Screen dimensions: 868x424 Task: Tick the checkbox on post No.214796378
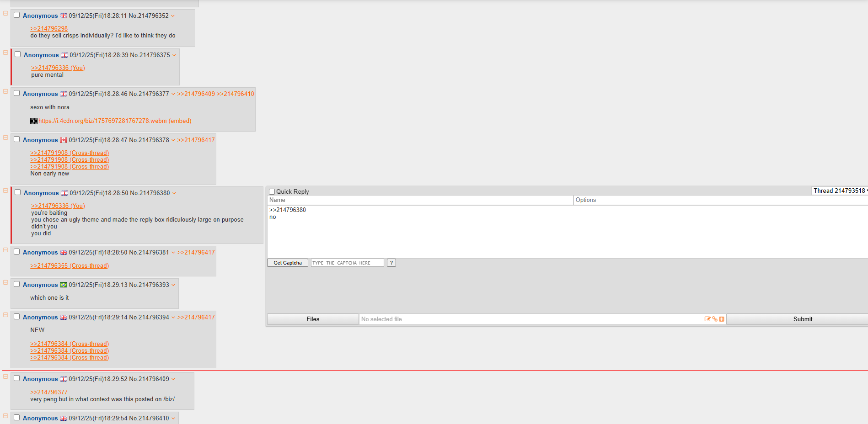point(17,139)
